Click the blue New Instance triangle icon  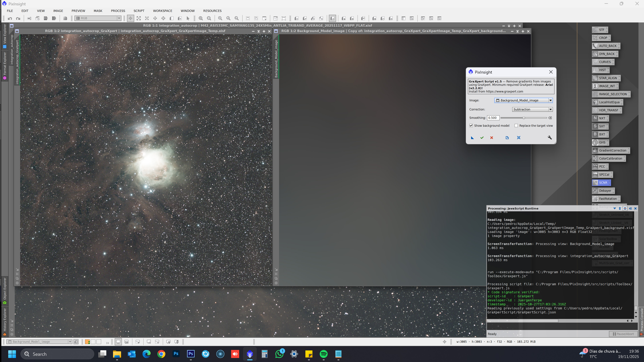pyautogui.click(x=472, y=138)
